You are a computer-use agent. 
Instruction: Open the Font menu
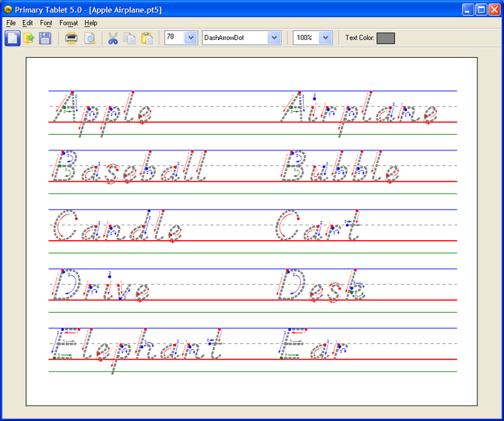coord(46,23)
